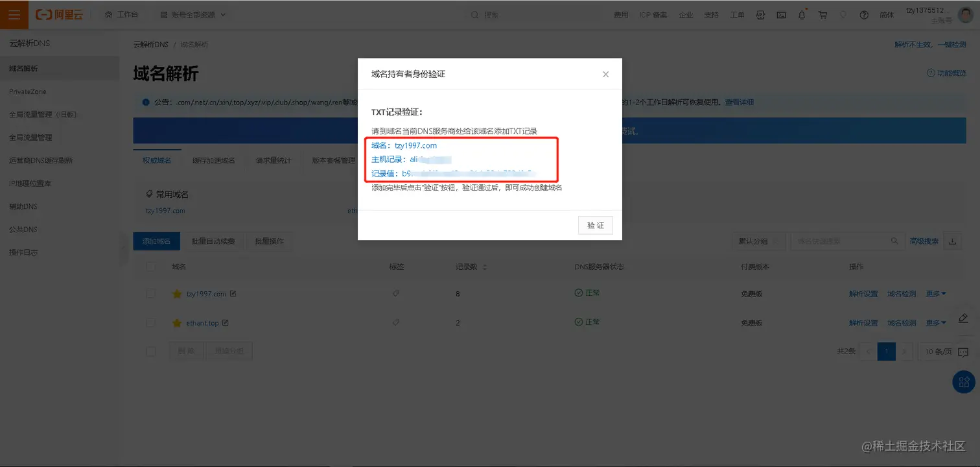The height and width of the screenshot is (467, 980).
Task: Open the ICP 备案 menu
Action: [653, 15]
